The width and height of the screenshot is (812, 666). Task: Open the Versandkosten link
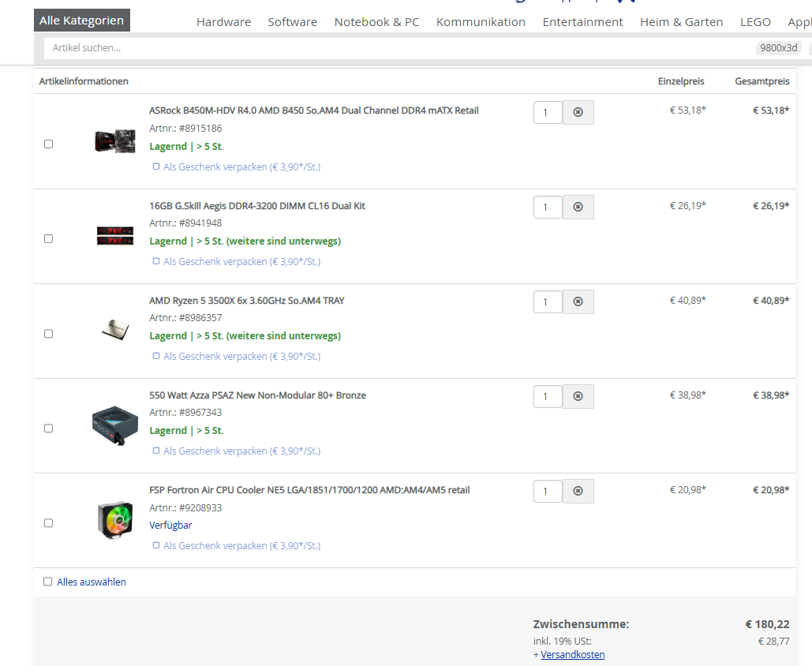click(x=573, y=655)
